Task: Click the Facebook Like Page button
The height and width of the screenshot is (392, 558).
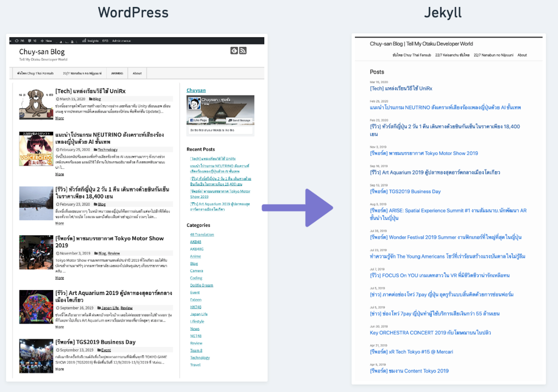Action: tap(198, 120)
